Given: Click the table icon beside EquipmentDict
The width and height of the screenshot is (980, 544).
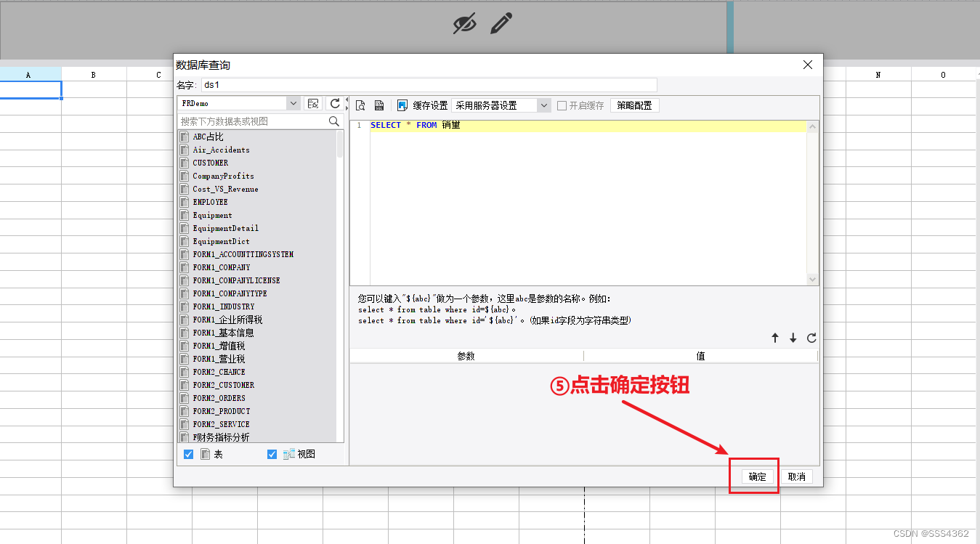Looking at the screenshot, I should click(x=185, y=241).
